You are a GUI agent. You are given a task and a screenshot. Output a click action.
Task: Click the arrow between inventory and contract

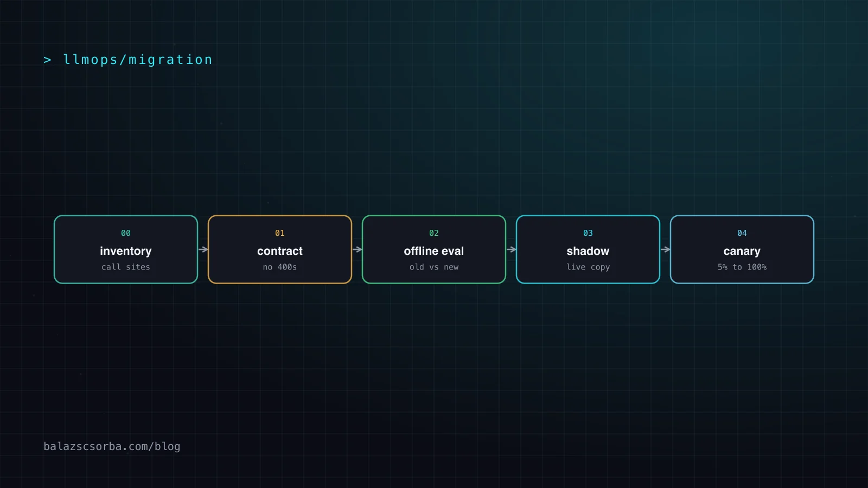[x=203, y=249]
